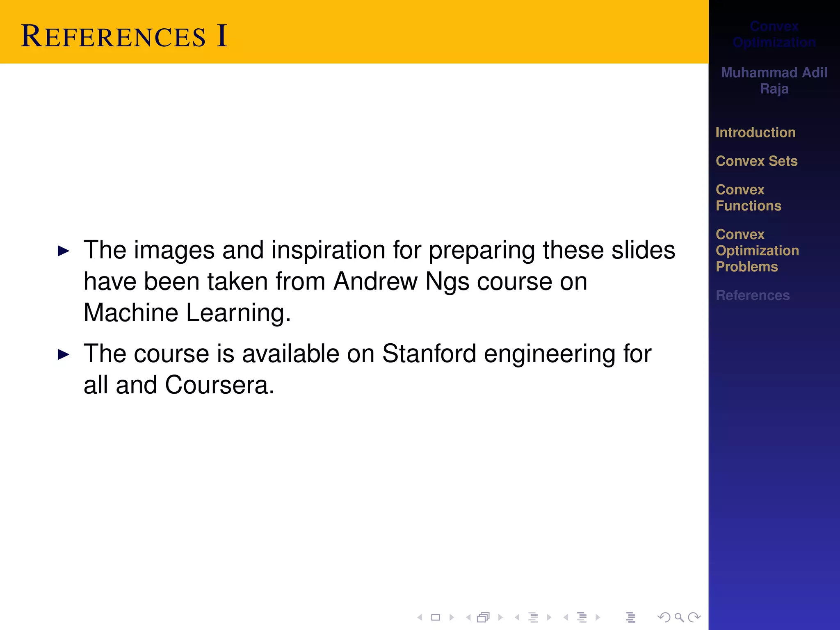The width and height of the screenshot is (840, 630).
Task: Click the go back curved arrow
Action: [663, 617]
